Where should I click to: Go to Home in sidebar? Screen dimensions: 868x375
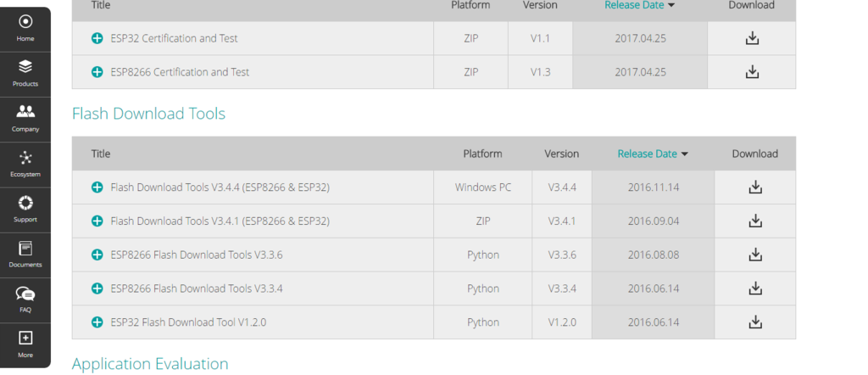click(25, 28)
